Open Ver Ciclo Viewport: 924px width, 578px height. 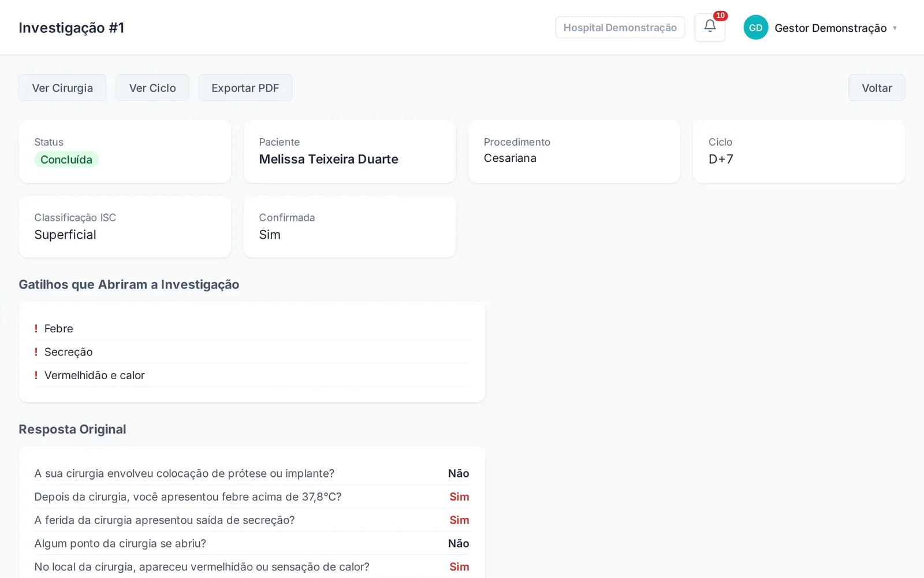pyautogui.click(x=152, y=88)
